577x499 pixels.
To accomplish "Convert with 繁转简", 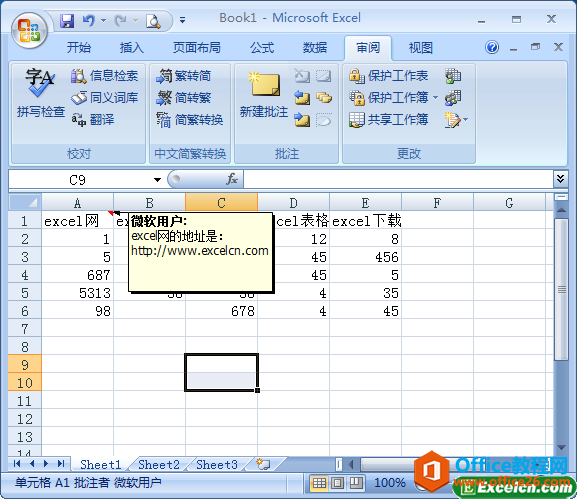I will click(x=183, y=76).
